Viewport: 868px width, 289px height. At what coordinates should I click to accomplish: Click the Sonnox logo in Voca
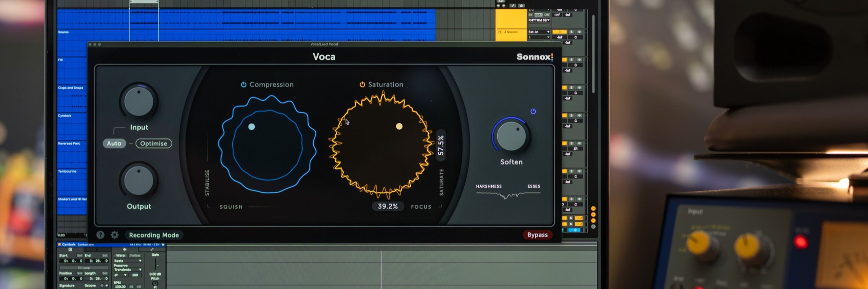pos(535,57)
